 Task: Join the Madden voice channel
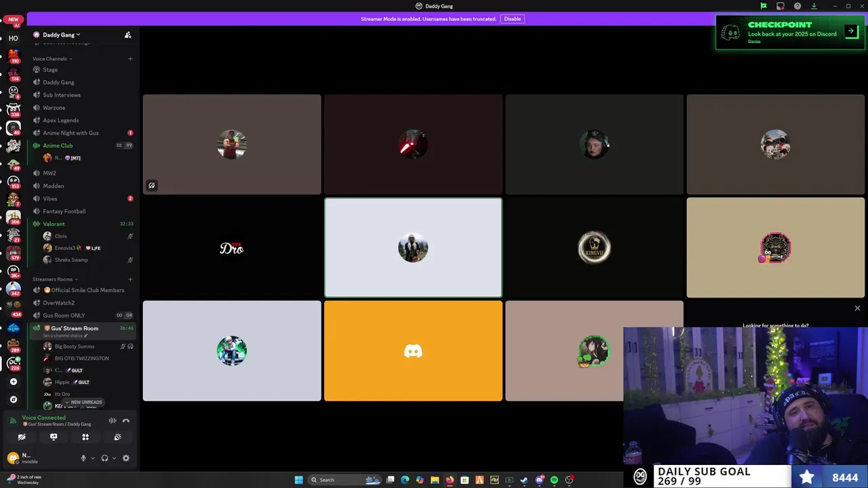(83, 186)
